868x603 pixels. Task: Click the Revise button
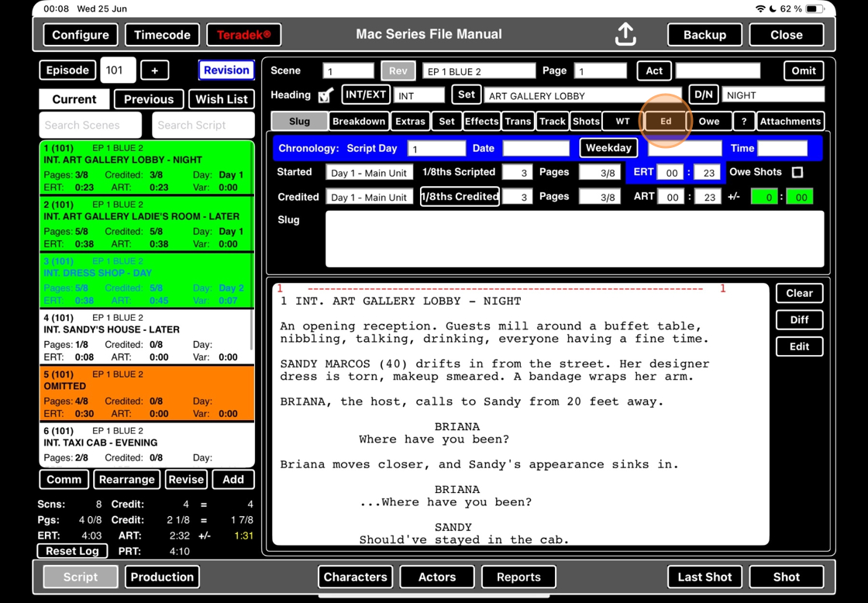[186, 480]
